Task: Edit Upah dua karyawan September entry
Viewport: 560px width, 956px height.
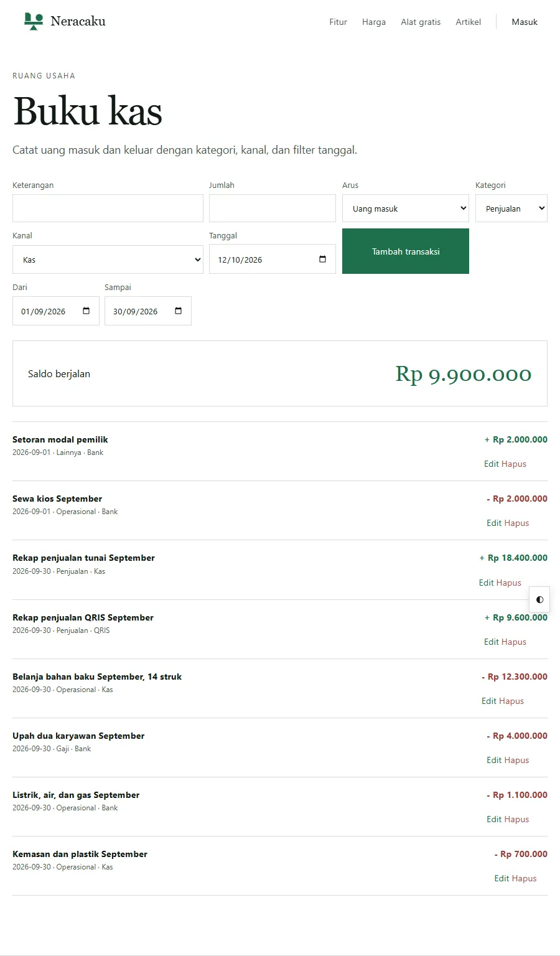Action: (494, 760)
